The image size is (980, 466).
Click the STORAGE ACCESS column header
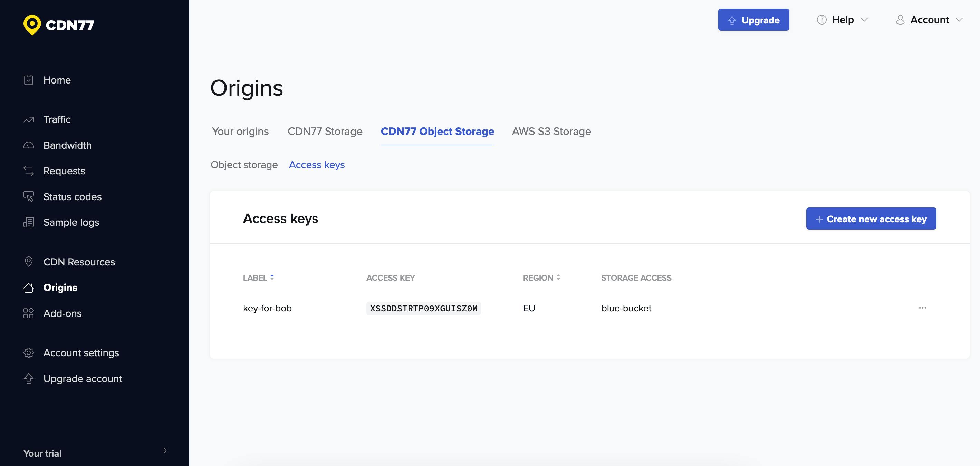[636, 278]
